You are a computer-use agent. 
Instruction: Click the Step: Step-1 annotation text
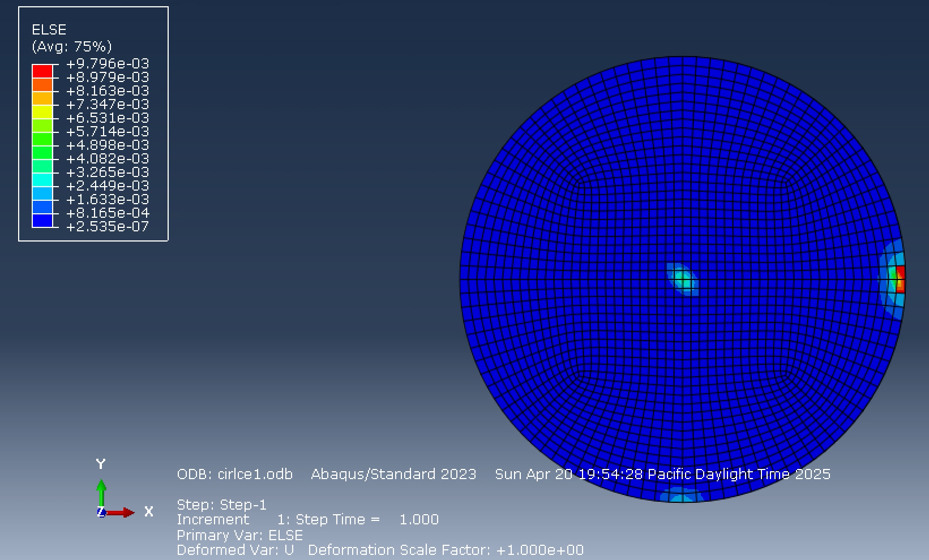point(221,505)
